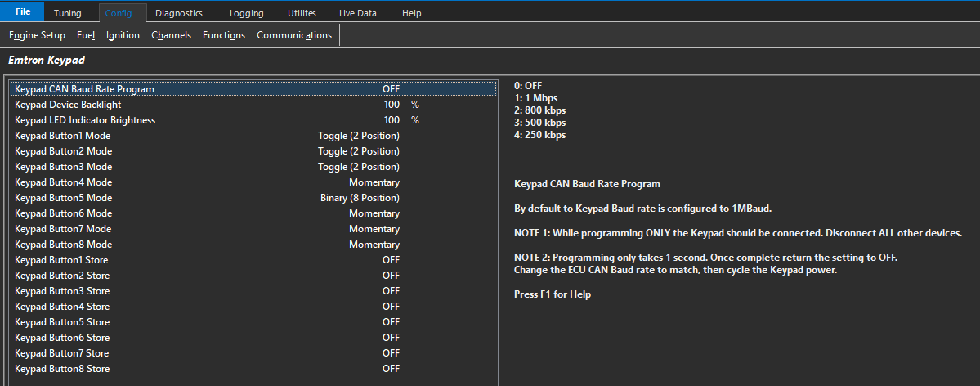Click the '1: 1 Mbps' help line
This screenshot has height=386, width=980.
point(535,97)
